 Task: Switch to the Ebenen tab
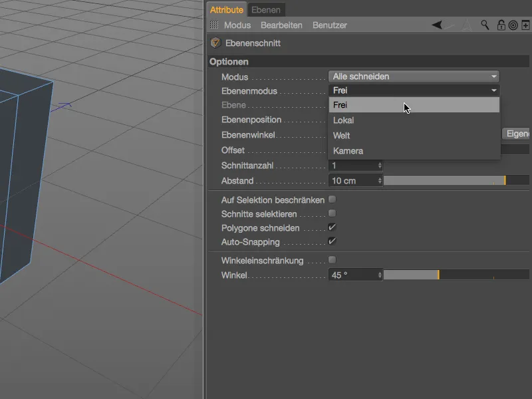pyautogui.click(x=266, y=10)
